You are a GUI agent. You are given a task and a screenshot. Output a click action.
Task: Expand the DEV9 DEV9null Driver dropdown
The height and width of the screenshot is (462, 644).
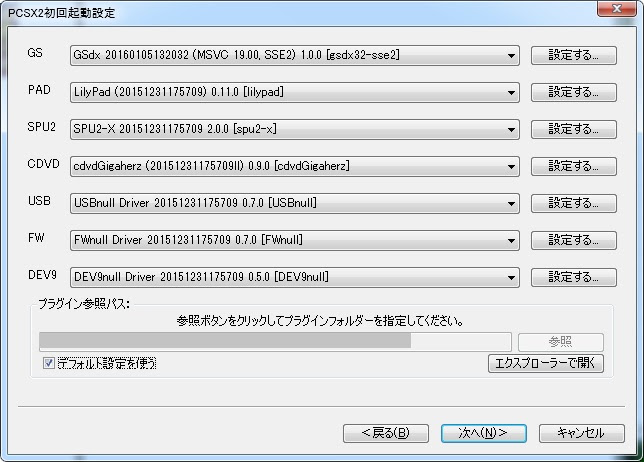click(294, 277)
